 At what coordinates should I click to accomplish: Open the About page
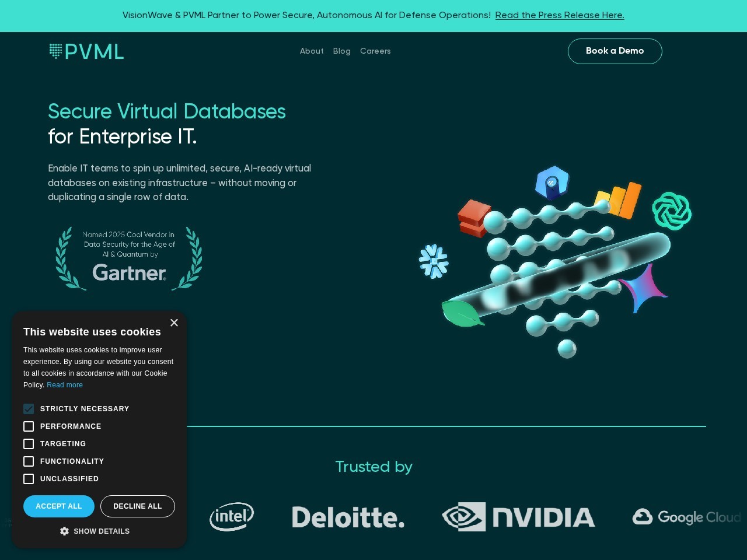(x=312, y=51)
